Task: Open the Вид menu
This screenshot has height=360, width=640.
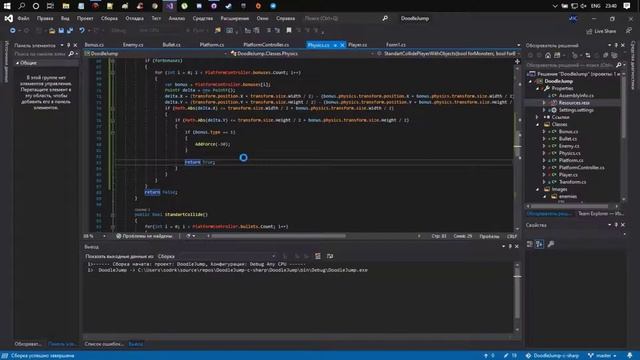Action: pos(65,18)
